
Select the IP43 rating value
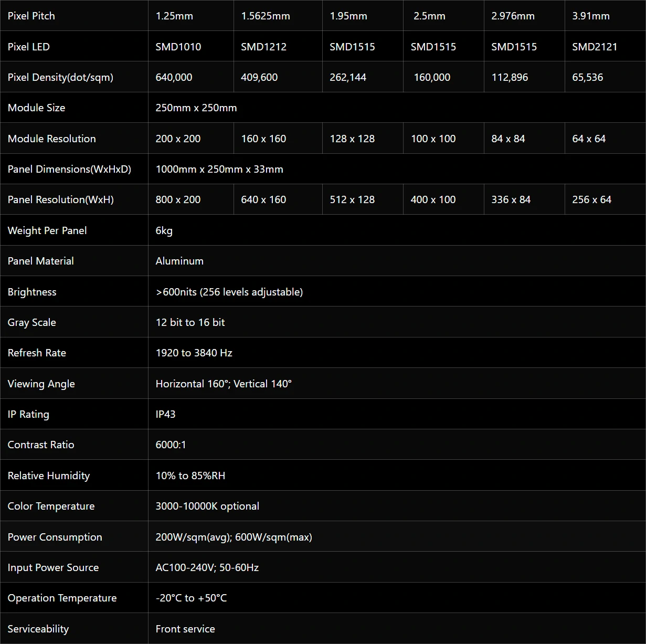coord(165,414)
